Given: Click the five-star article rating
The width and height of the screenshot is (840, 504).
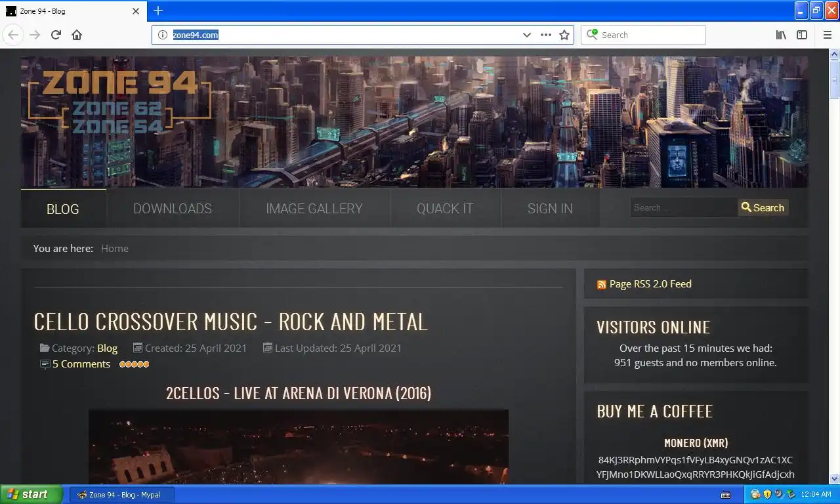Looking at the screenshot, I should [135, 364].
